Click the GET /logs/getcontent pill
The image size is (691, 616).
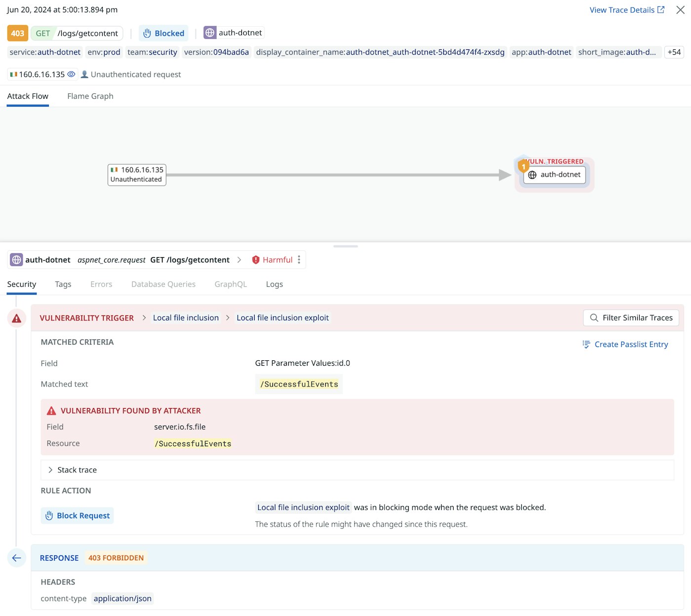click(x=77, y=33)
